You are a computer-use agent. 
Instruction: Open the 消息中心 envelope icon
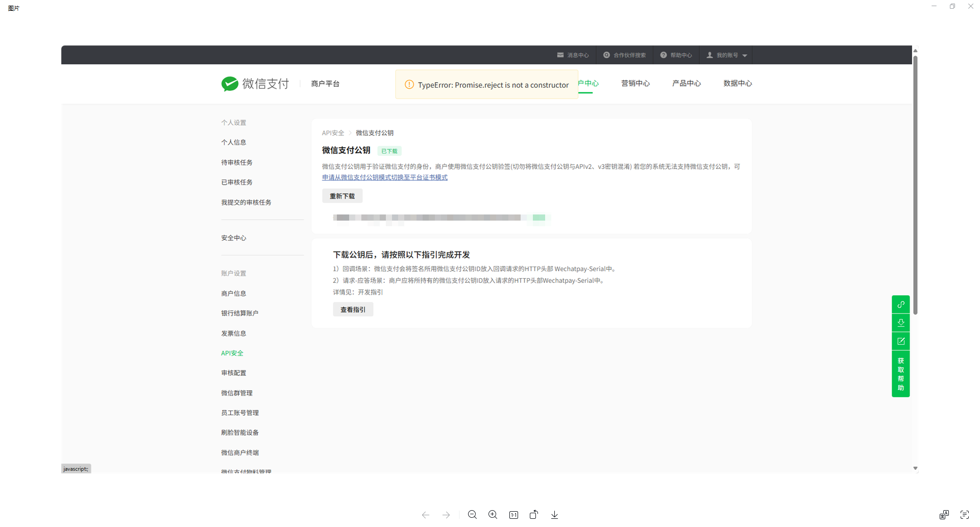pos(560,55)
